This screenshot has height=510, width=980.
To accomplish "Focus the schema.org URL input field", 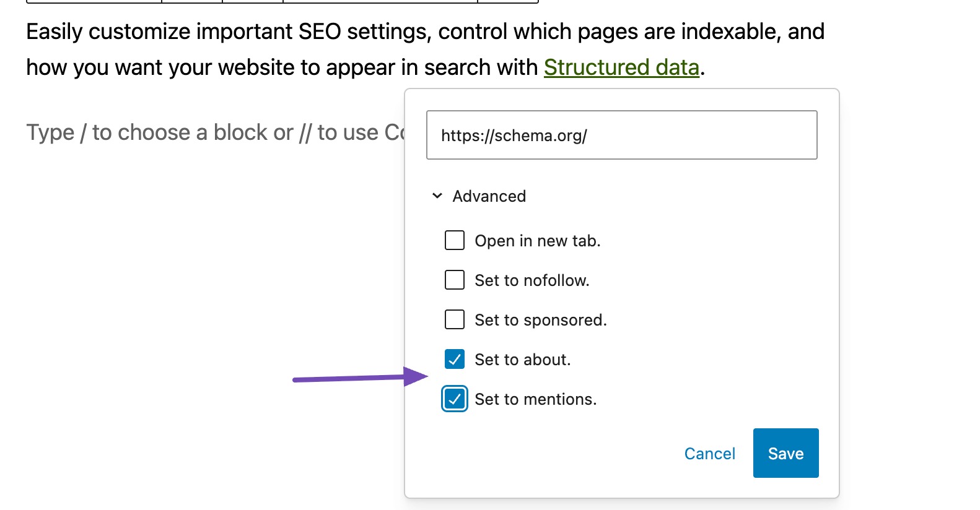I will (621, 136).
